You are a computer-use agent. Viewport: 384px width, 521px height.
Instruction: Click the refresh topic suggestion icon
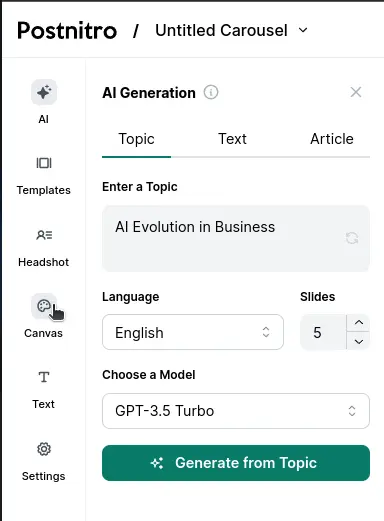(x=352, y=238)
